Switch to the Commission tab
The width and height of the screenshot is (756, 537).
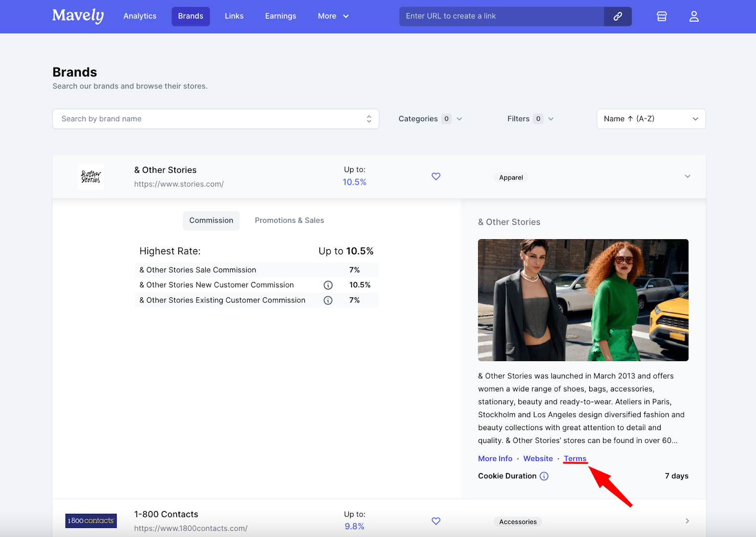point(211,221)
